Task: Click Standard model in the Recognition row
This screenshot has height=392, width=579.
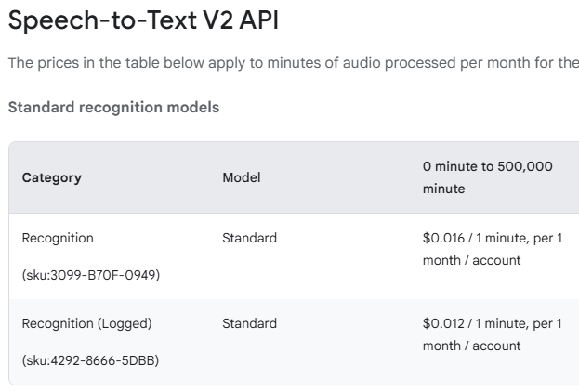Action: tap(249, 238)
